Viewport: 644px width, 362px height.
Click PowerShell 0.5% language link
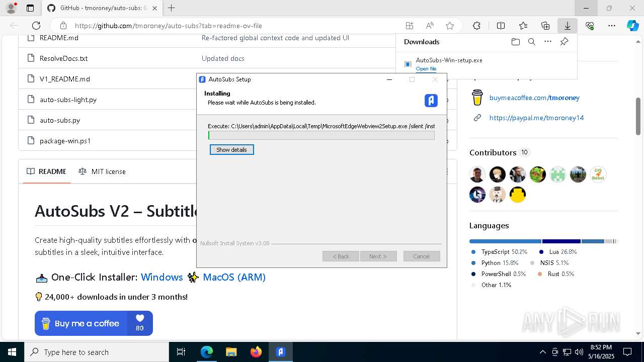click(499, 274)
